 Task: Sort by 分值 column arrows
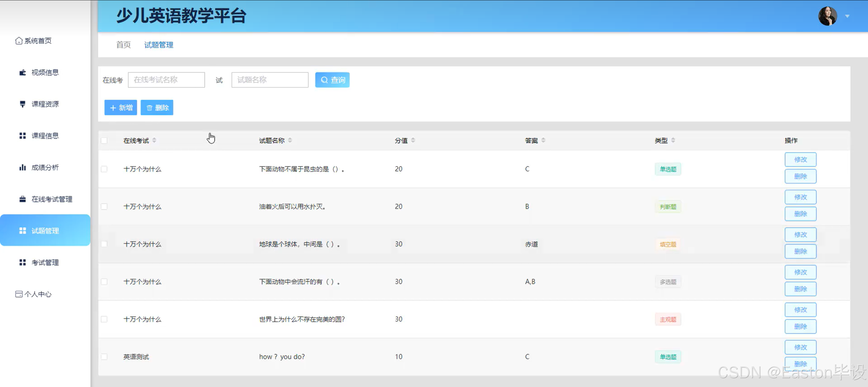413,140
